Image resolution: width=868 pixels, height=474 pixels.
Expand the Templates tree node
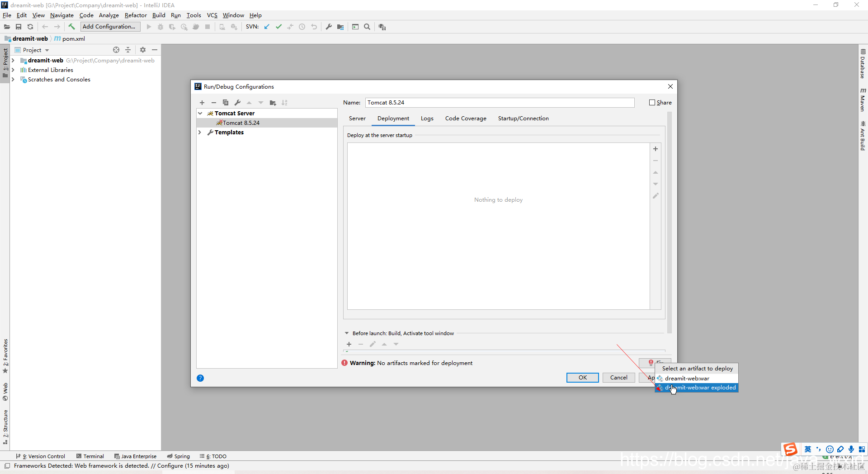[200, 132]
